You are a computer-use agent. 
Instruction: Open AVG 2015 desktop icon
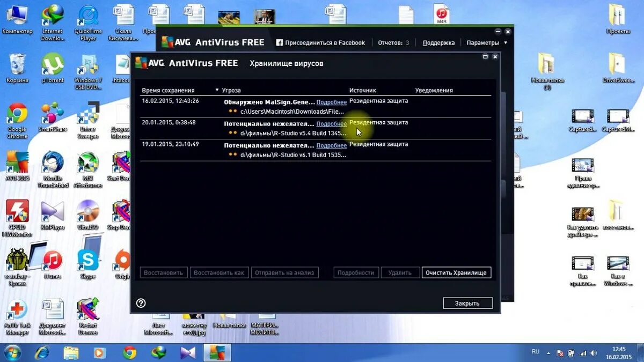[x=17, y=167]
